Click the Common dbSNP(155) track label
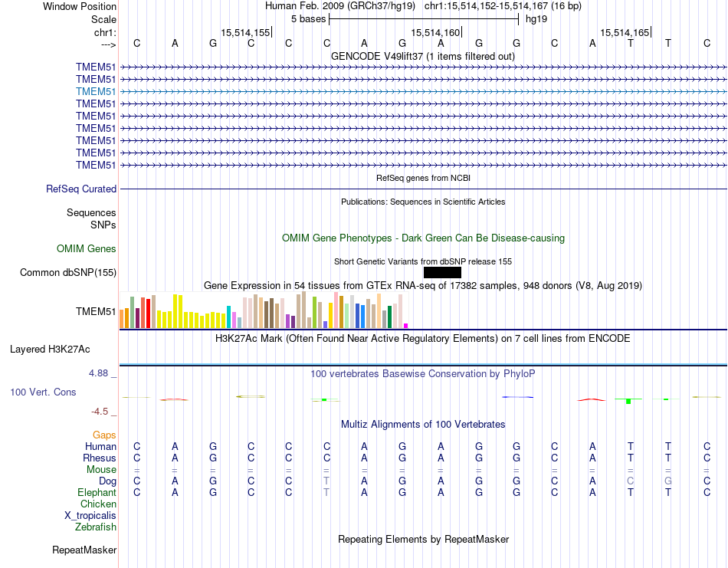The height and width of the screenshot is (568, 728). coord(67,273)
